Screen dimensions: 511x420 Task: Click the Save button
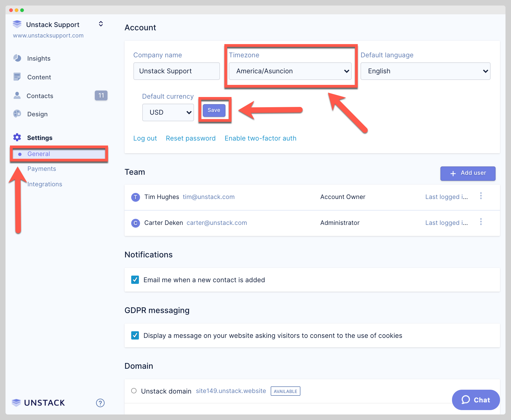coord(214,110)
